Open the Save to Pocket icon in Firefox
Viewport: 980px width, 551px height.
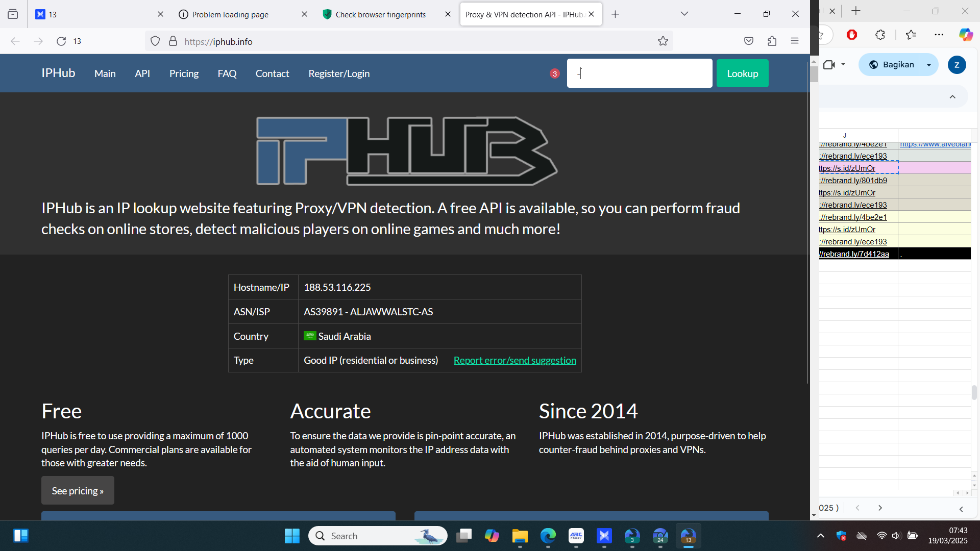749,41
